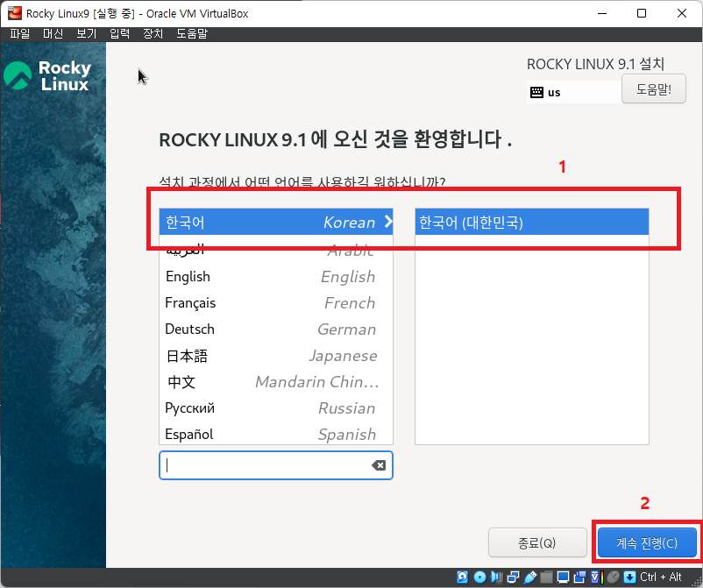This screenshot has height=588, width=703.
Task: Select Deutsch German language row
Action: click(x=276, y=329)
